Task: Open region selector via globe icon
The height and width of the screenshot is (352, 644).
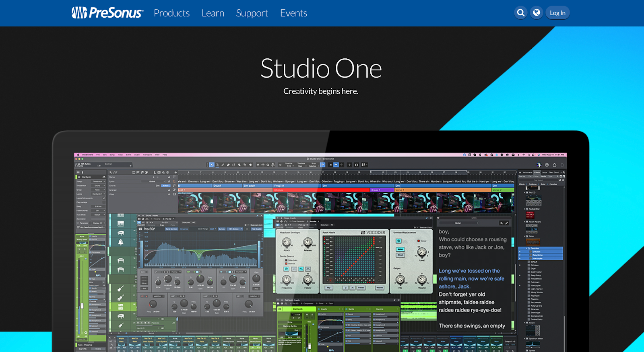Action: pos(537,13)
